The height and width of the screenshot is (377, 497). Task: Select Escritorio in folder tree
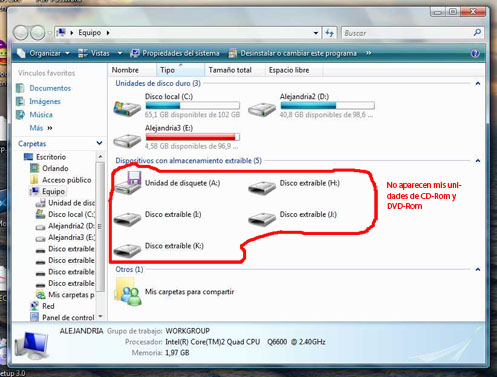(51, 157)
